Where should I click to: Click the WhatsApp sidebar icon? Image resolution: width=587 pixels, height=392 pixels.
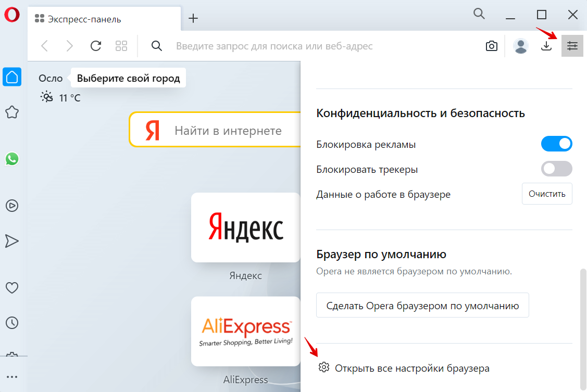11,159
